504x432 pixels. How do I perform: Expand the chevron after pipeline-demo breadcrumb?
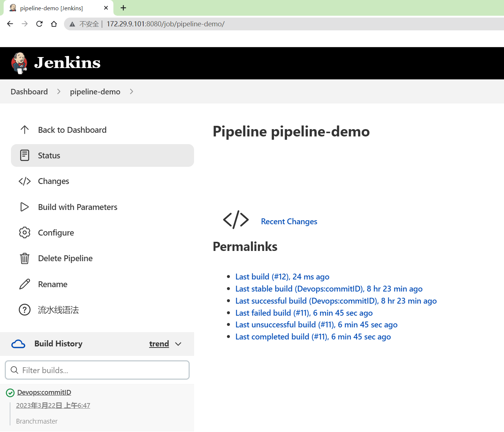tap(132, 91)
